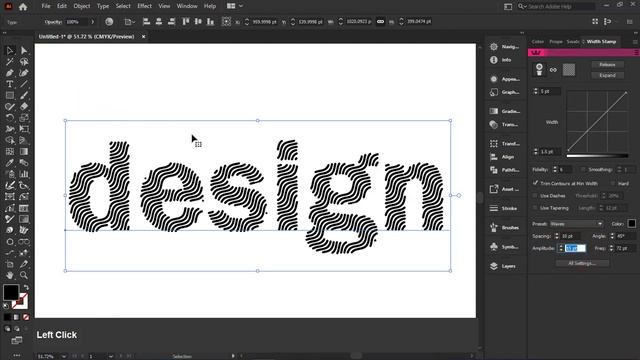Select the Direct Selection tool
The image size is (640, 360).
click(24, 51)
